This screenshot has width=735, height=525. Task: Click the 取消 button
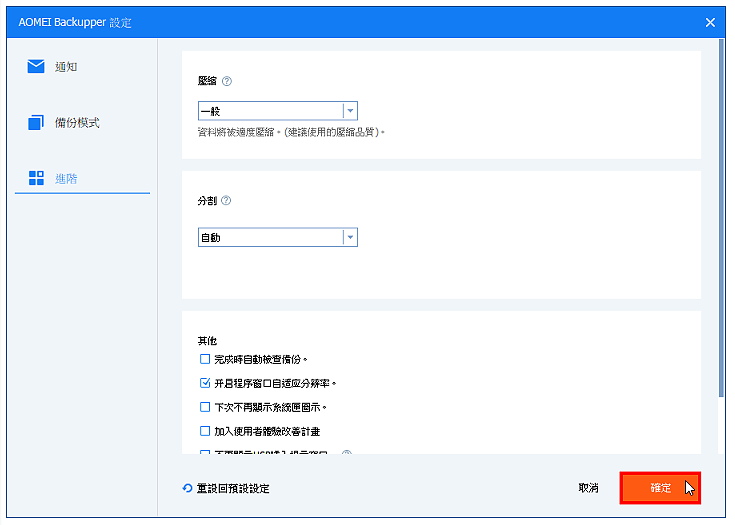(588, 488)
